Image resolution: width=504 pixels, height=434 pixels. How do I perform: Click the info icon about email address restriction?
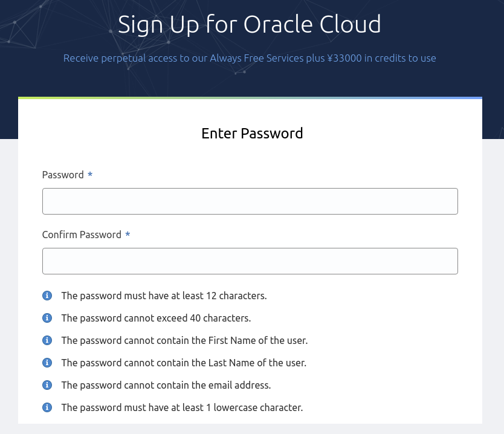(x=47, y=385)
